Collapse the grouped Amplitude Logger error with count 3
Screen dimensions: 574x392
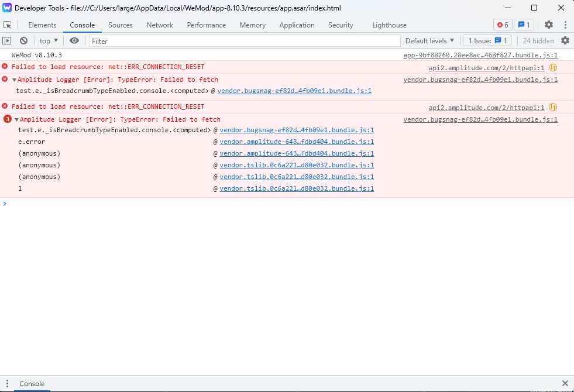[x=17, y=120]
